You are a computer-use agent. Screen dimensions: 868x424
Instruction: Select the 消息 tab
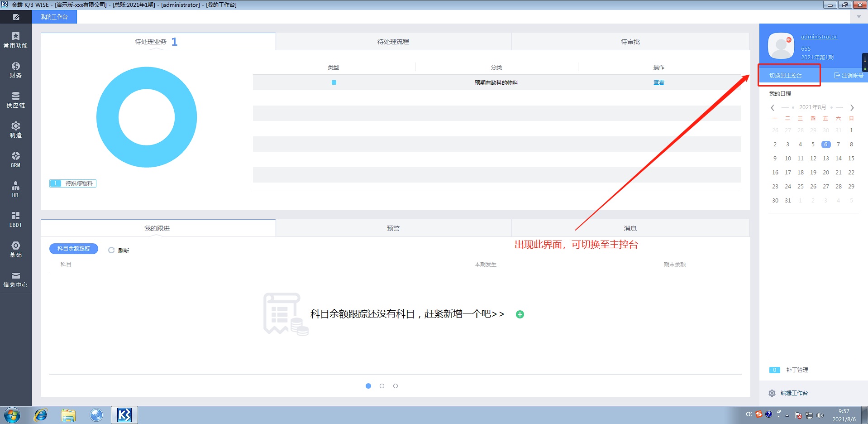[x=630, y=228]
